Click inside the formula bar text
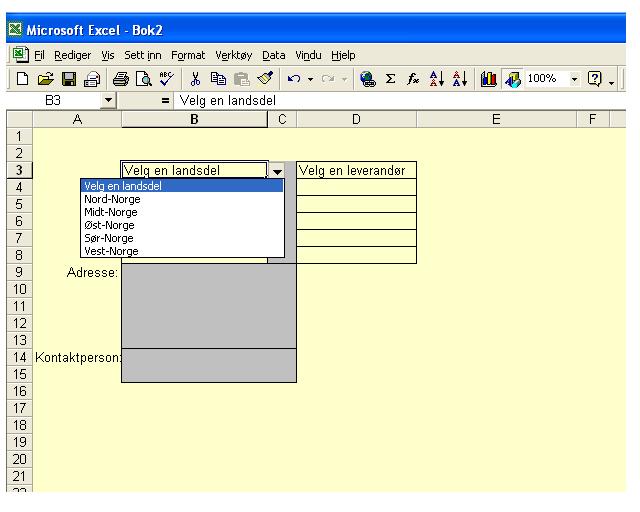This screenshot has width=640, height=512. [x=300, y=101]
